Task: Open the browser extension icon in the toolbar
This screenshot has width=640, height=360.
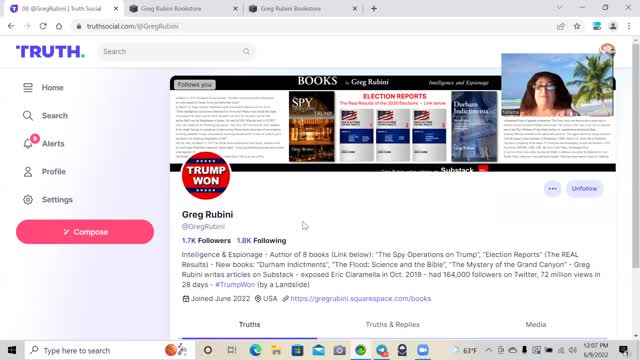Action: [x=597, y=26]
